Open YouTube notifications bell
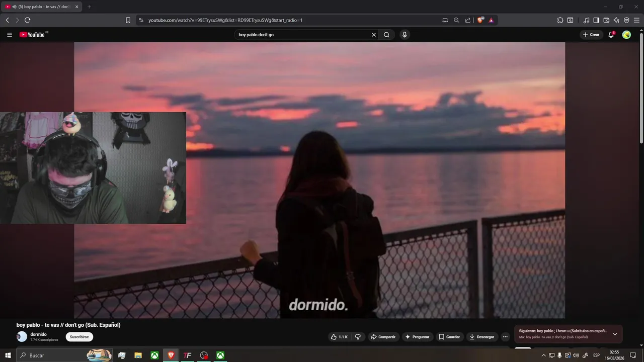The height and width of the screenshot is (362, 644). (x=611, y=35)
